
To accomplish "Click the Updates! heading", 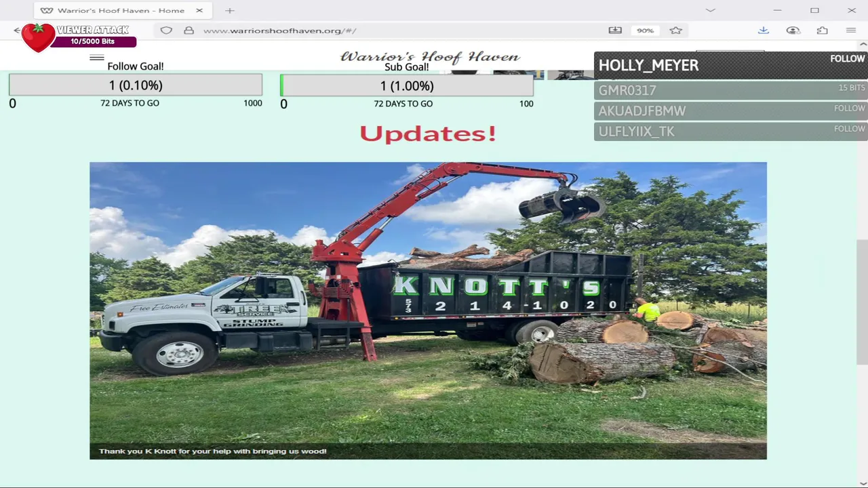I will [428, 134].
